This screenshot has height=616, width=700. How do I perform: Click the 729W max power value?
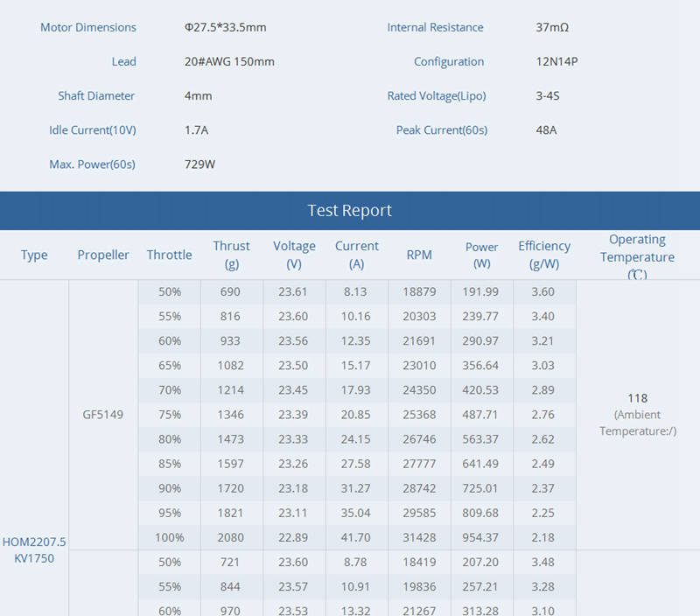[x=199, y=164]
